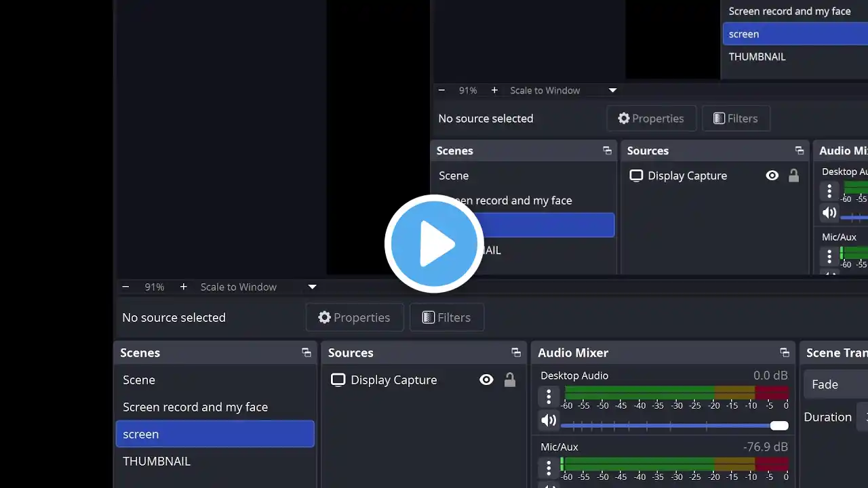
Task: Undock the Scenes panel in main OBS window
Action: [x=307, y=352]
